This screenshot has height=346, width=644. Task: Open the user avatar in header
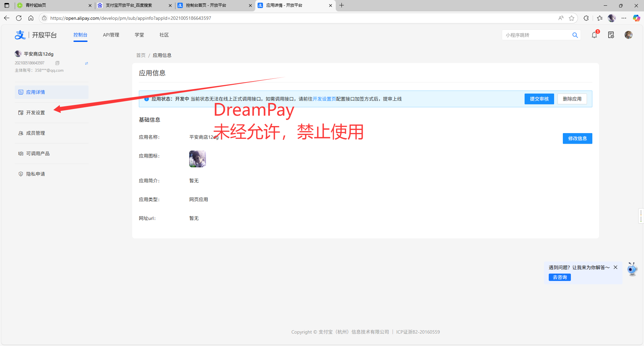pyautogui.click(x=628, y=35)
